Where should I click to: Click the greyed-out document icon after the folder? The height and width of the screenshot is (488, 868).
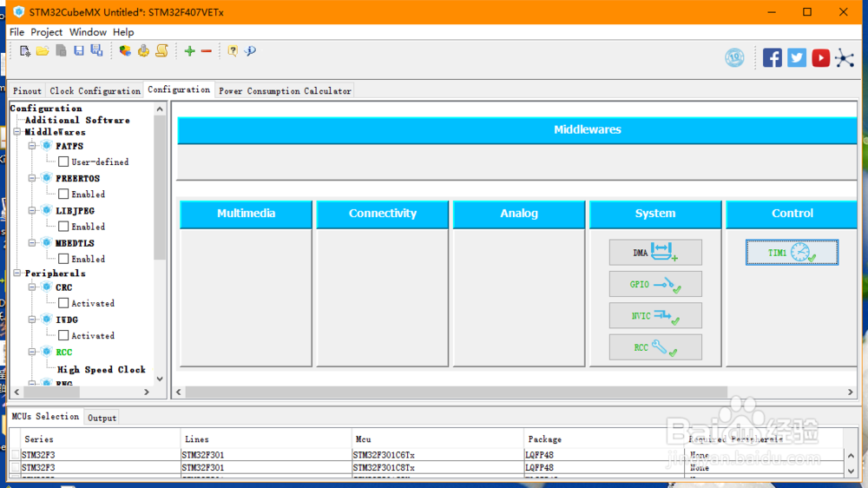[x=61, y=51]
